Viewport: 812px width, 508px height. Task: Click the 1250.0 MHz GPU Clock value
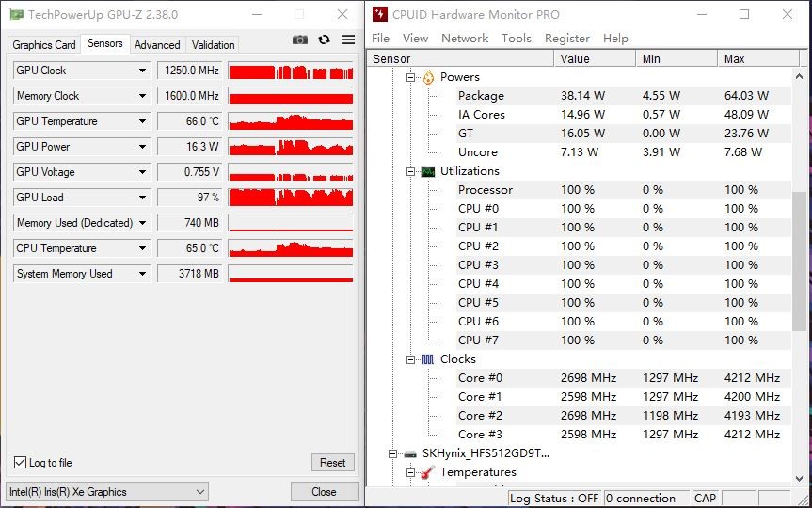(x=190, y=71)
